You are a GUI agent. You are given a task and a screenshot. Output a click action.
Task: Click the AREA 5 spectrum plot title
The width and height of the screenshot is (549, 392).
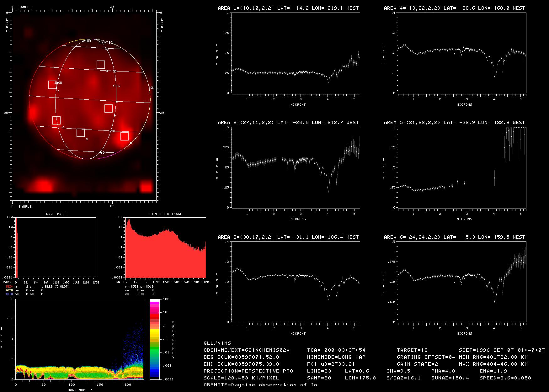[454, 123]
